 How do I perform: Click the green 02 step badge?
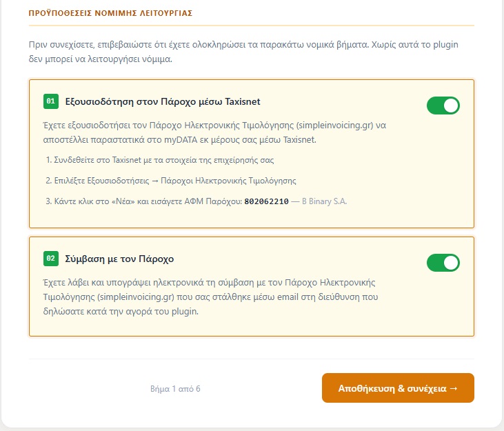(x=51, y=259)
